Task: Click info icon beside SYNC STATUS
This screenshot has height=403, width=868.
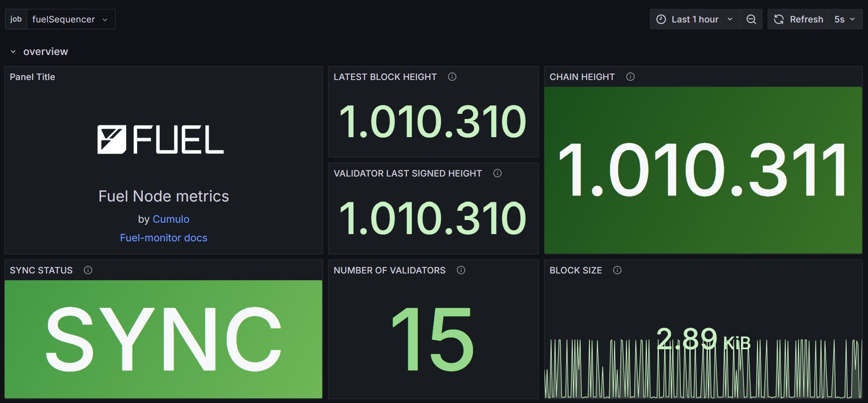Action: [88, 270]
